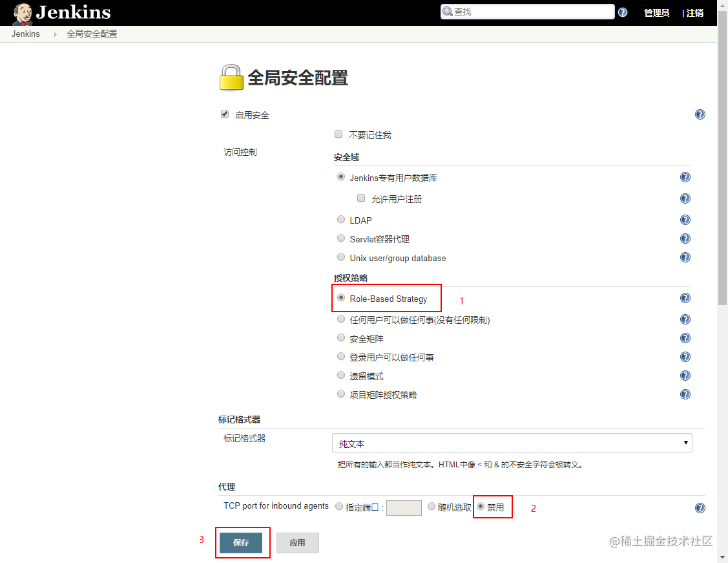Open help for Jenkins专有用户数据库
Screen dimensions: 728x563
click(x=685, y=177)
